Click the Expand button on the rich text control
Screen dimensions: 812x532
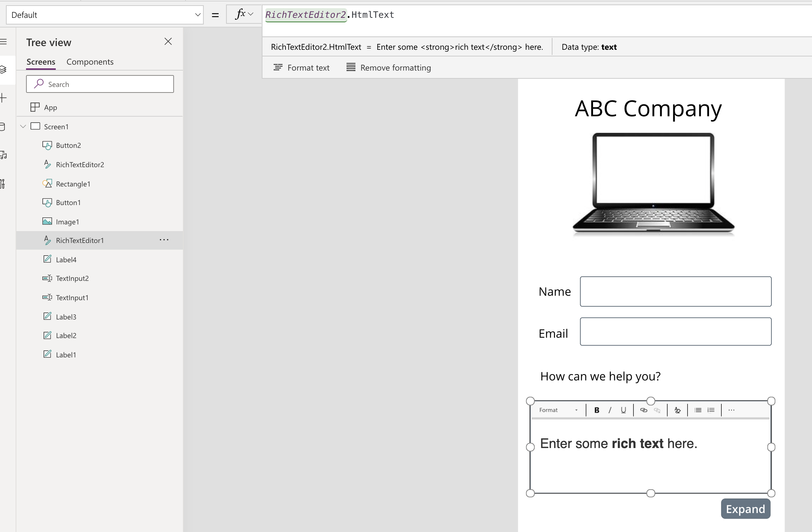(x=745, y=509)
